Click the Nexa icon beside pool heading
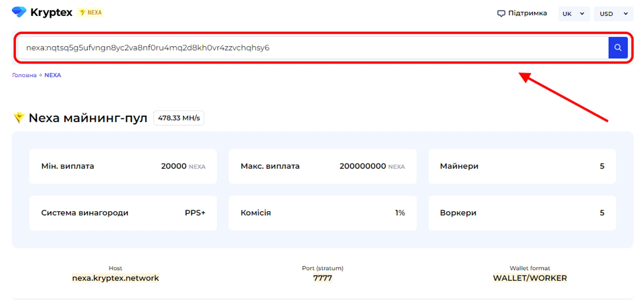644x301 pixels. pos(19,118)
